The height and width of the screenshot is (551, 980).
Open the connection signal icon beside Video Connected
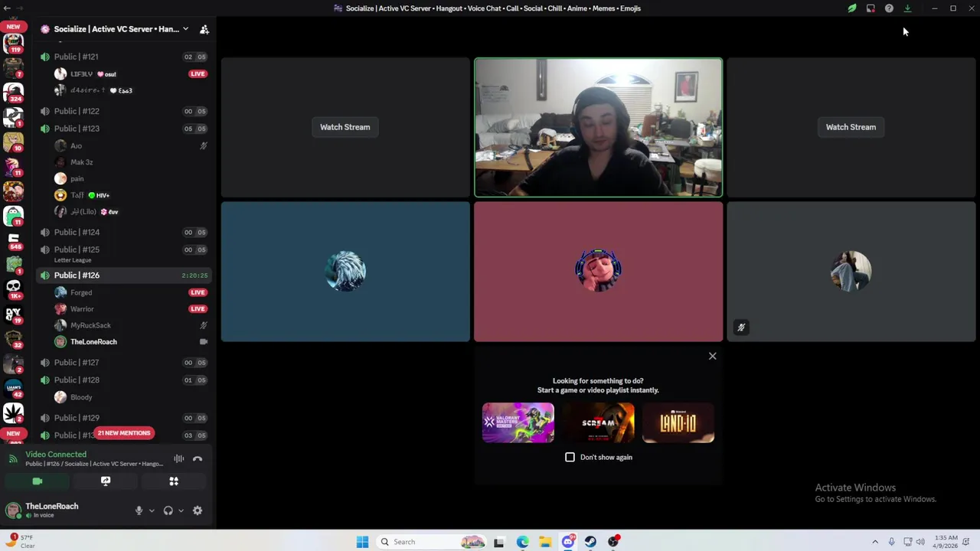pyautogui.click(x=13, y=458)
